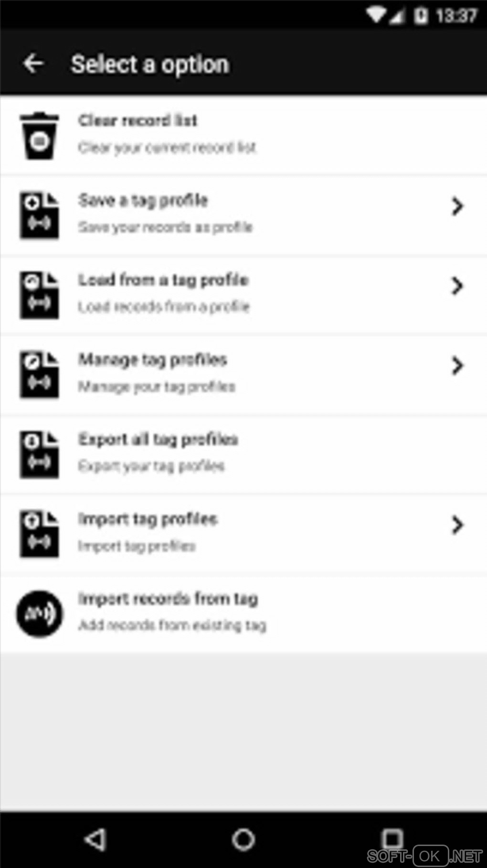Click the Import tag profiles file icon
Viewport: 487px width, 868px height.
pyautogui.click(x=39, y=534)
